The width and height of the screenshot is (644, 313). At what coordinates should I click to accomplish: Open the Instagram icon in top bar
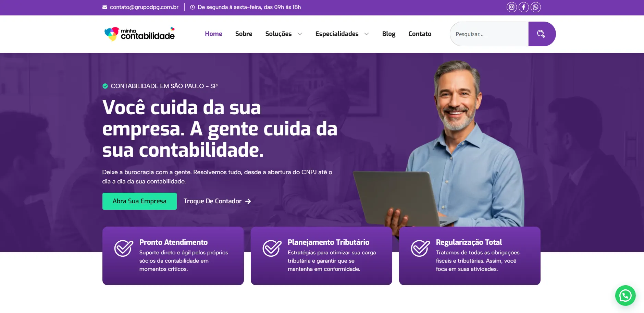tap(511, 7)
